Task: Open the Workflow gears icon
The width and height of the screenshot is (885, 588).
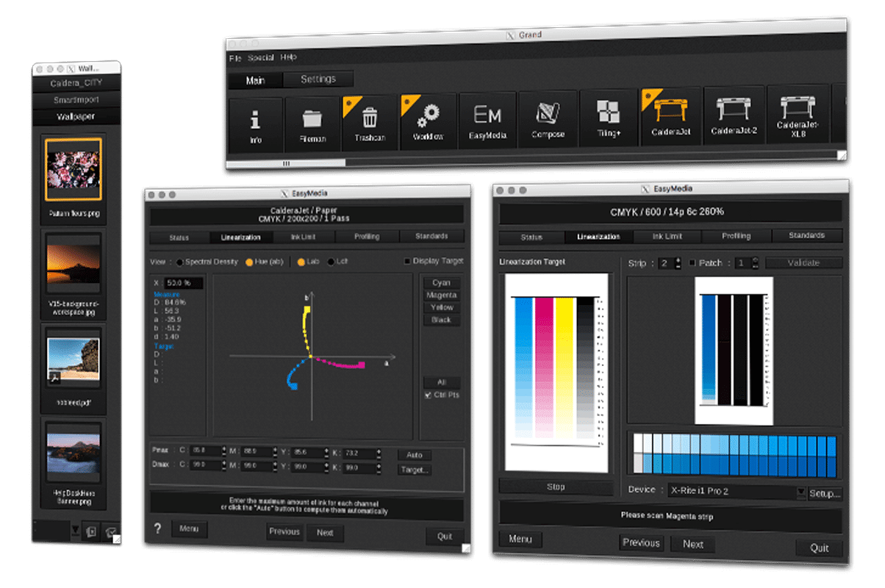Action: point(428,121)
